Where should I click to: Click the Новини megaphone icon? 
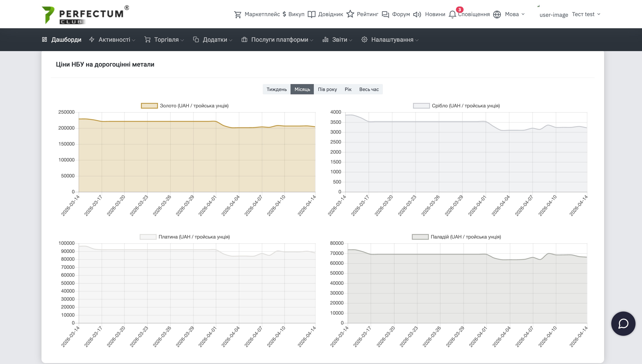[417, 15]
